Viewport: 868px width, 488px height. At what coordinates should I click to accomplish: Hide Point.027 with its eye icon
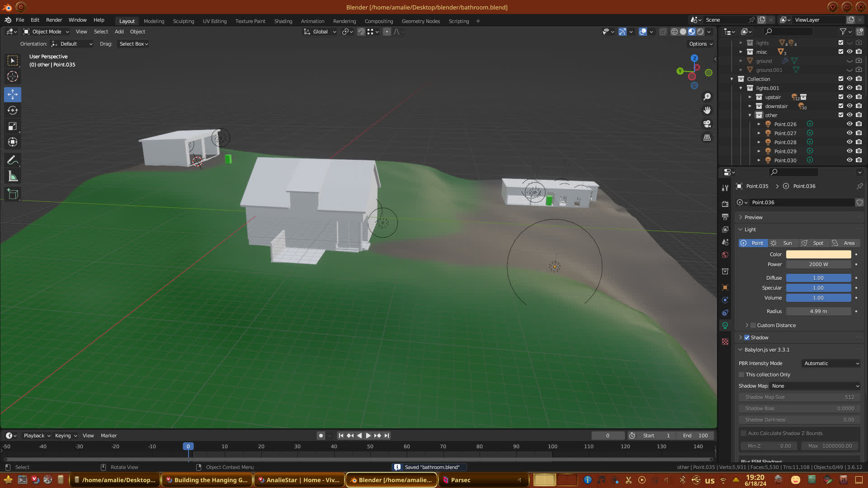click(849, 133)
